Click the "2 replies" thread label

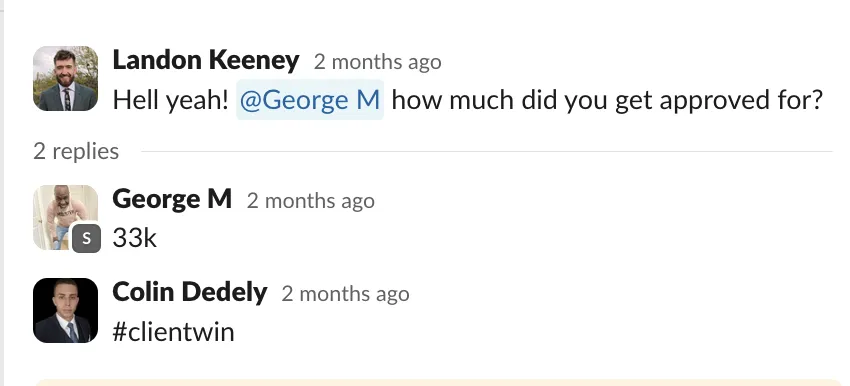point(76,151)
